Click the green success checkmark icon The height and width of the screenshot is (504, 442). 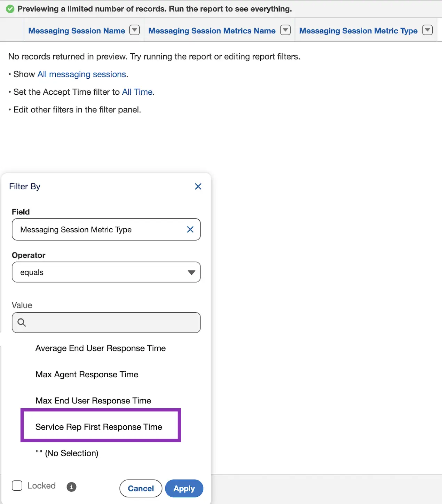(10, 9)
